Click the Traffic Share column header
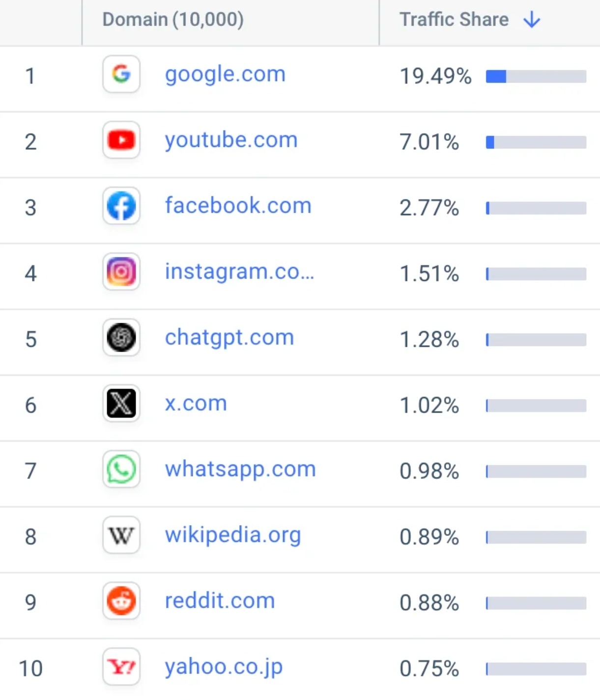600x700 pixels. pos(454,20)
